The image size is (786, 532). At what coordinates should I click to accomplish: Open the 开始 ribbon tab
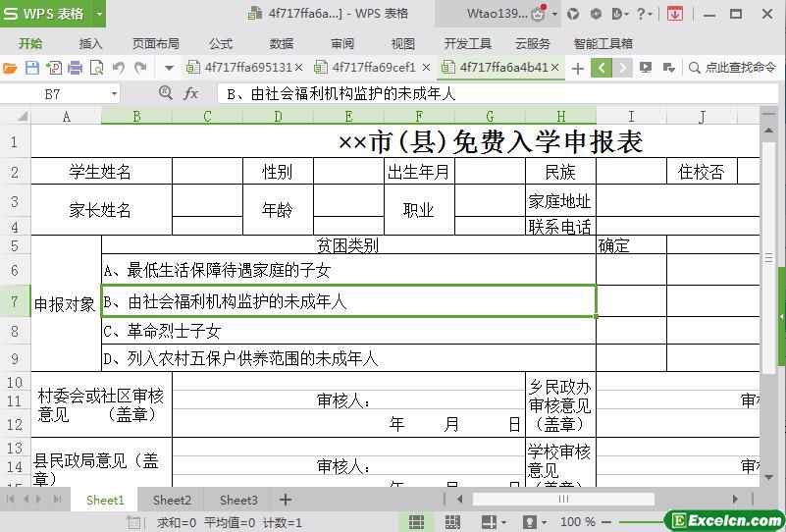click(x=30, y=43)
